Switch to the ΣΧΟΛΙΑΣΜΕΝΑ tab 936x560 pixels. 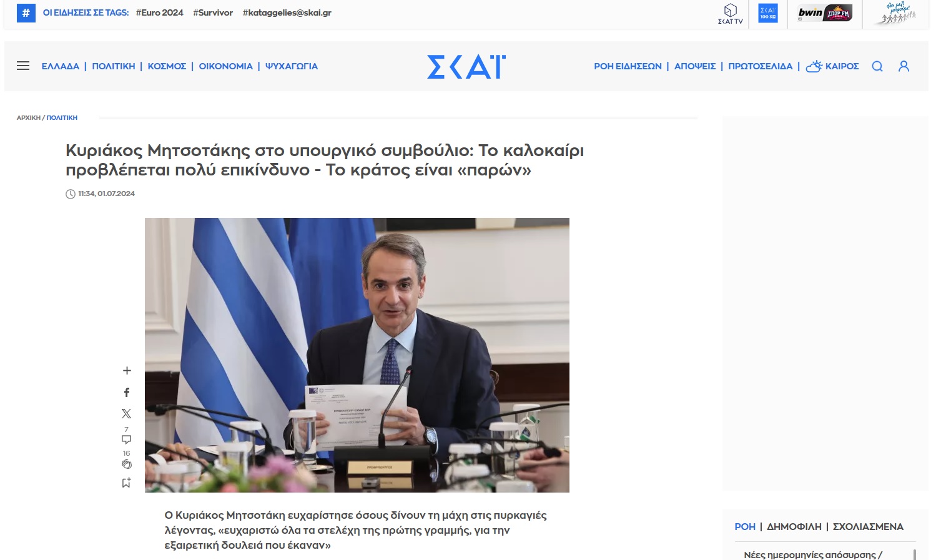(x=868, y=527)
